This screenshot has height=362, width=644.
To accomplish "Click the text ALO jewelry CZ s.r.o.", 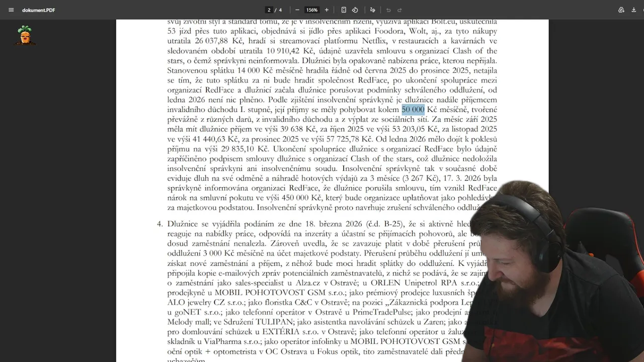I will pos(206,302).
